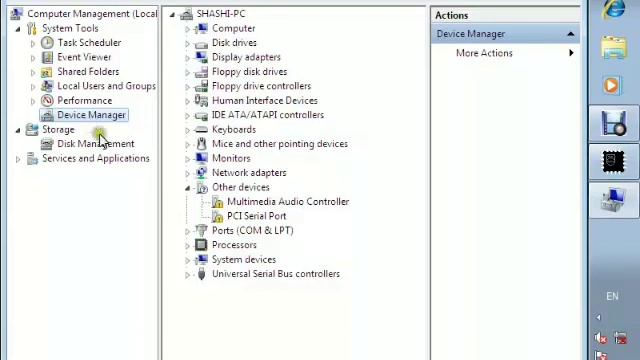
Task: Click the Floppy drive controllers icon
Action: (x=201, y=86)
